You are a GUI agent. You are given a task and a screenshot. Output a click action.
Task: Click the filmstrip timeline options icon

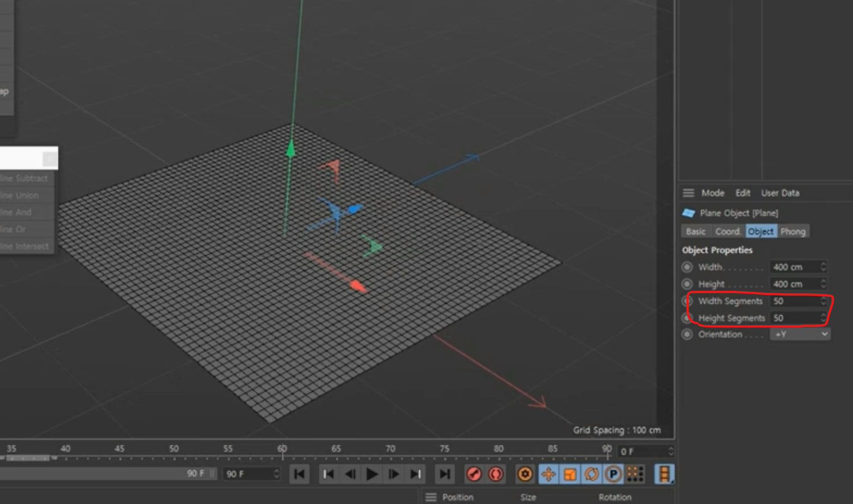(x=664, y=474)
